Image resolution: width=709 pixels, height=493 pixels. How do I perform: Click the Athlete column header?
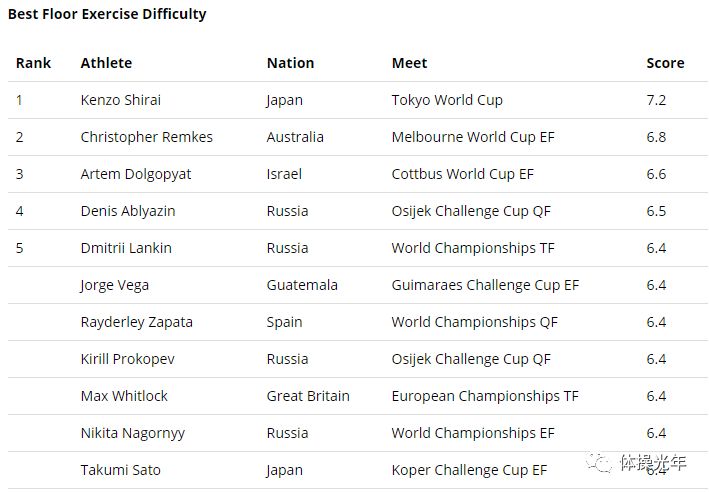click(106, 63)
